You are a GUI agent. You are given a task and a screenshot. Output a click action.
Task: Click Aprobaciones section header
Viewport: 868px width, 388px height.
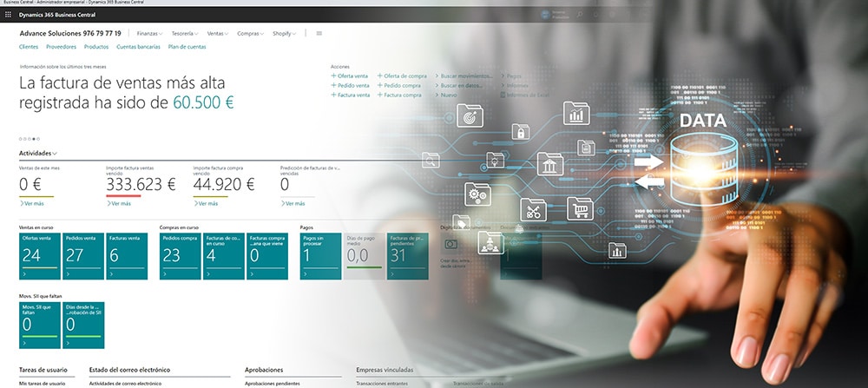[264, 370]
